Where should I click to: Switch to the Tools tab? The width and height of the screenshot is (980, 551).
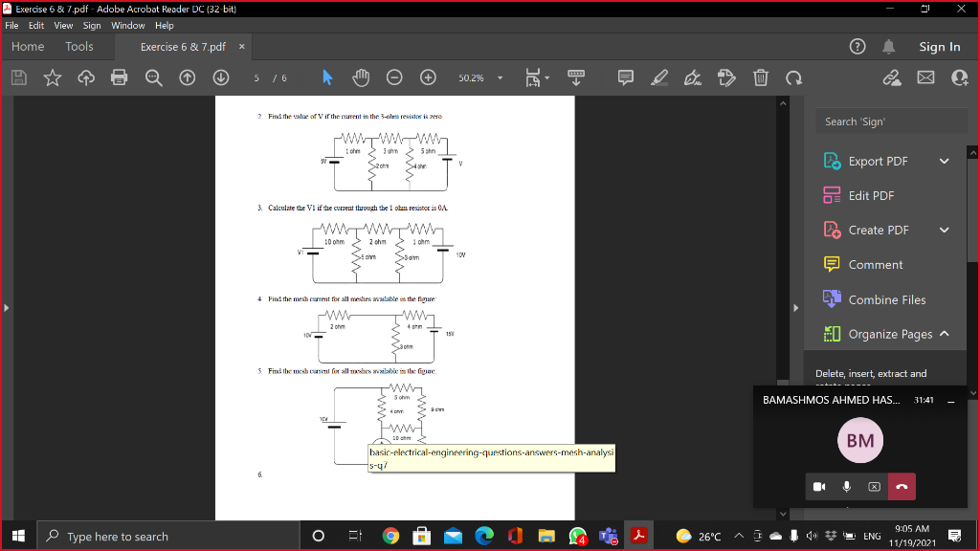[81, 46]
